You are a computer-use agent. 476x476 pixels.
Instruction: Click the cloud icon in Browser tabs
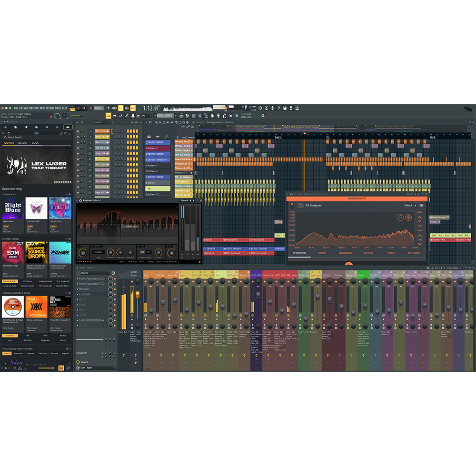(x=68, y=127)
